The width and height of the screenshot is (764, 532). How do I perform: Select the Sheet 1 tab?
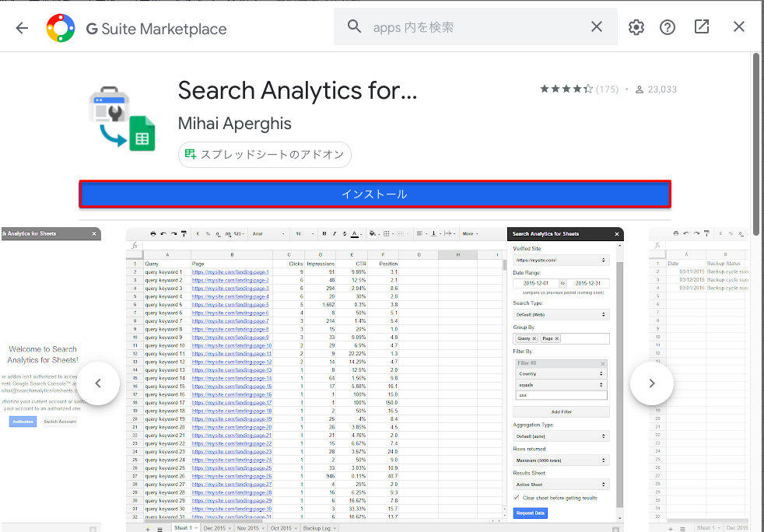[x=186, y=528]
